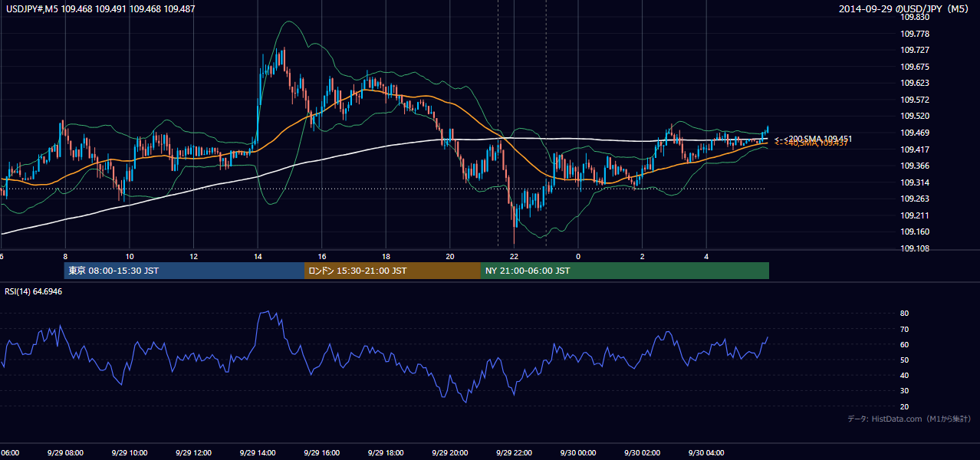Click hour label 14 under the price chart
Viewport: 980px width, 460px height.
258,256
